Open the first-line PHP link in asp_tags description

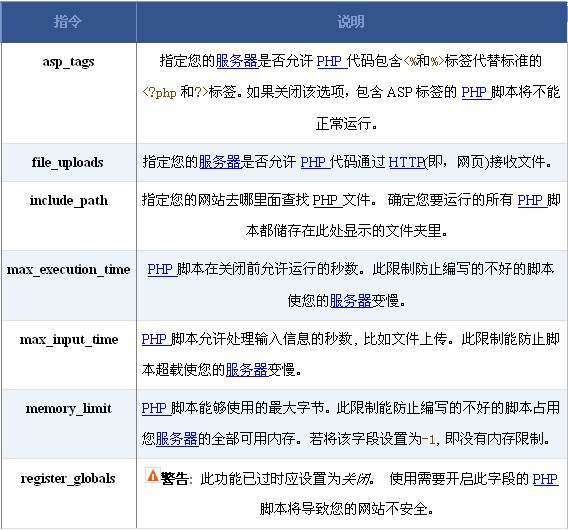pyautogui.click(x=331, y=61)
